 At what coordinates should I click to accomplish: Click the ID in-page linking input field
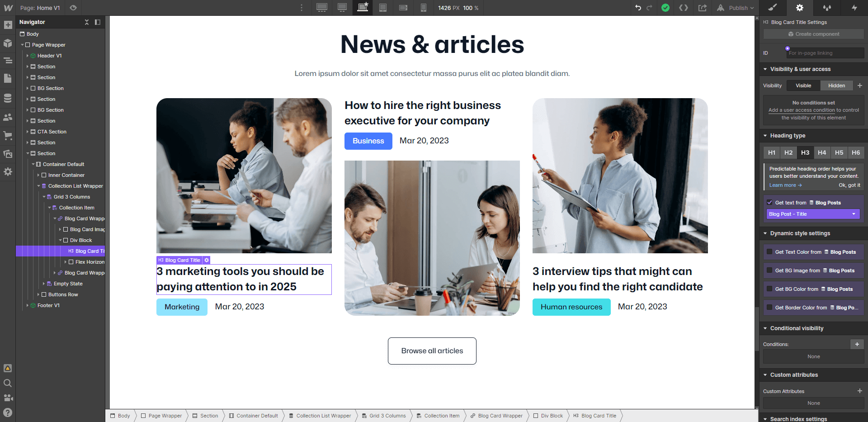point(825,53)
